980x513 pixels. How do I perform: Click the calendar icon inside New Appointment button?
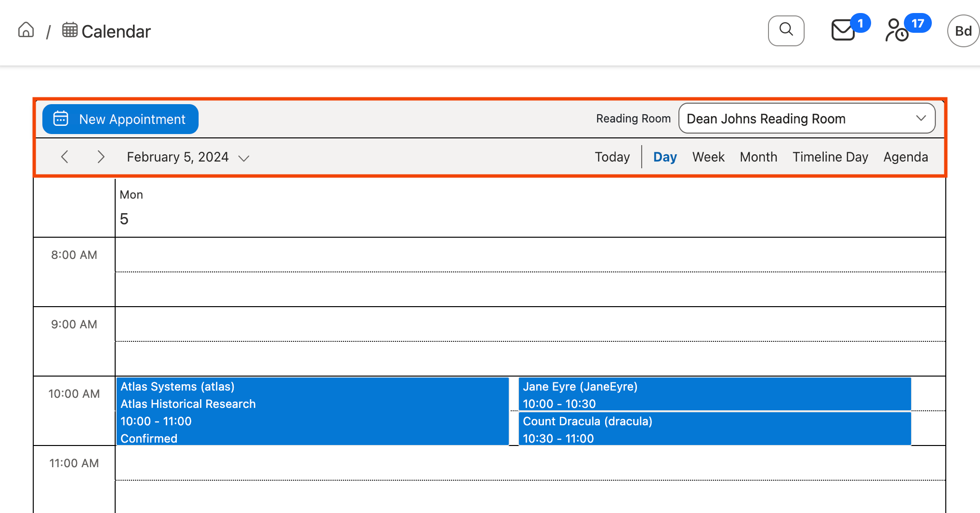60,119
